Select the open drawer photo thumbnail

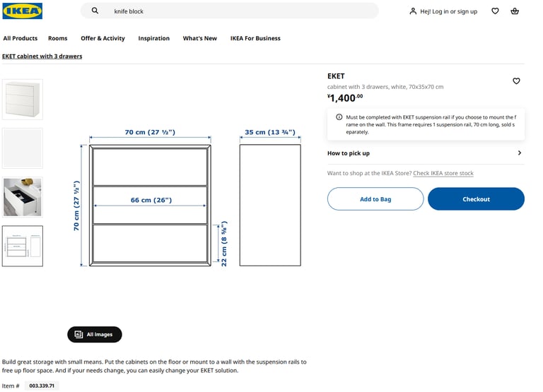coord(23,197)
